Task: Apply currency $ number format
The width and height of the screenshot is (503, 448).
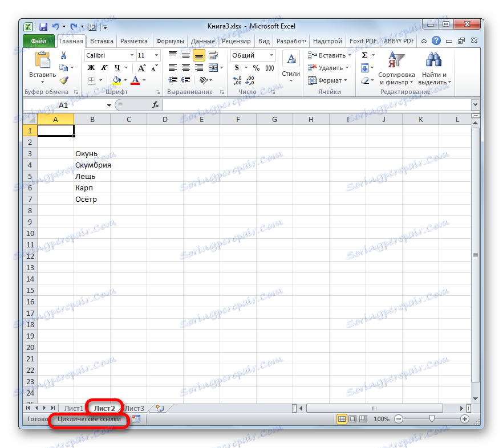Action: click(x=237, y=68)
